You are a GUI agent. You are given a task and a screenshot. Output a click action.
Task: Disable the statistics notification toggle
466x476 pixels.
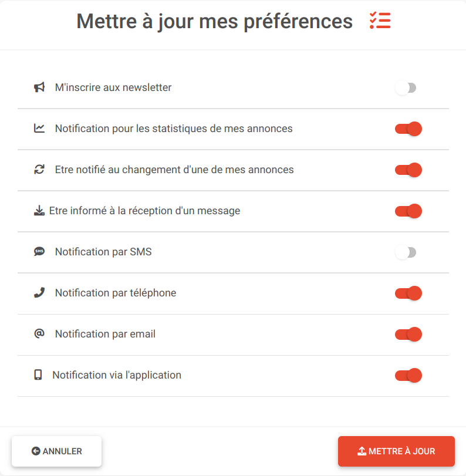tap(408, 129)
